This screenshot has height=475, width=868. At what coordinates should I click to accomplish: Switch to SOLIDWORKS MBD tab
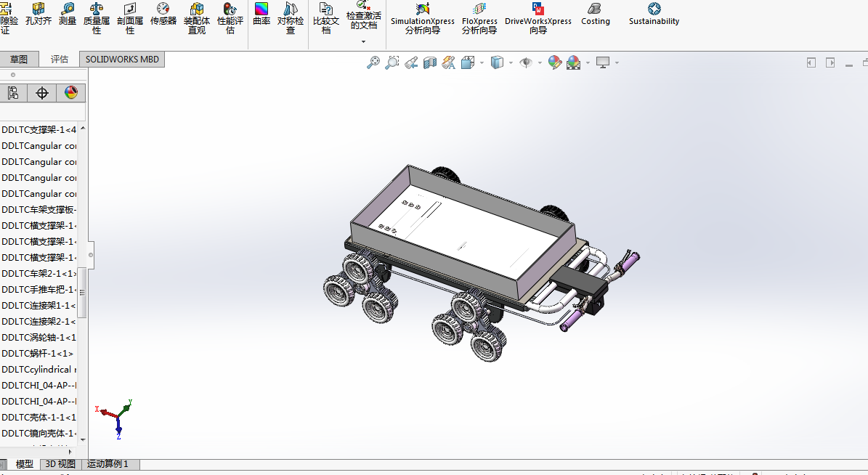[122, 60]
